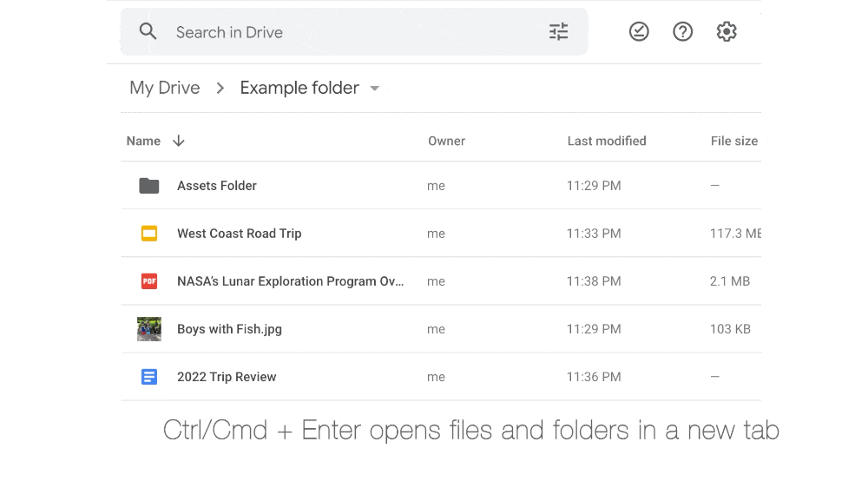The width and height of the screenshot is (868, 488).
Task: Expand the Example folder dropdown arrow
Action: click(375, 89)
